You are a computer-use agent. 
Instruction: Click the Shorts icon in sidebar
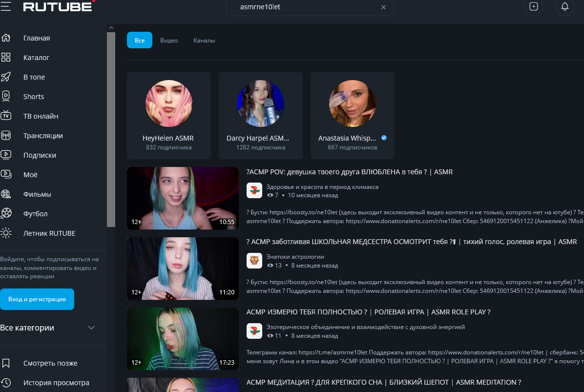(5, 96)
